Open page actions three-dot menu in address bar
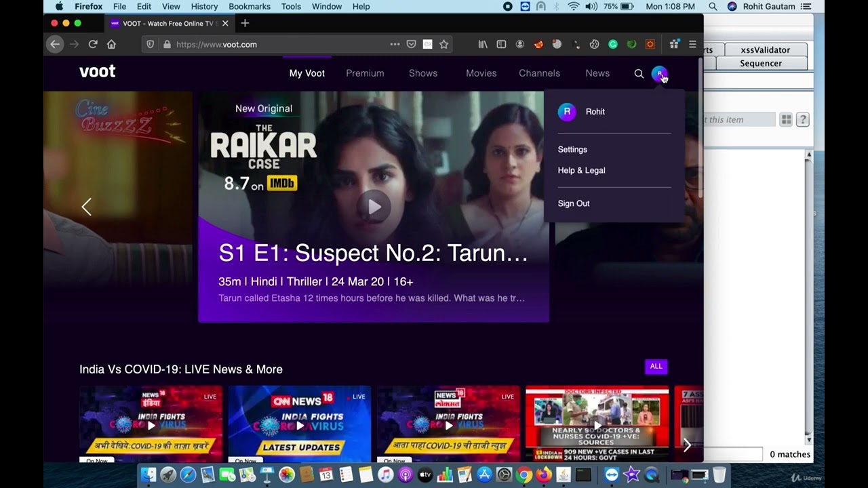 pos(395,44)
